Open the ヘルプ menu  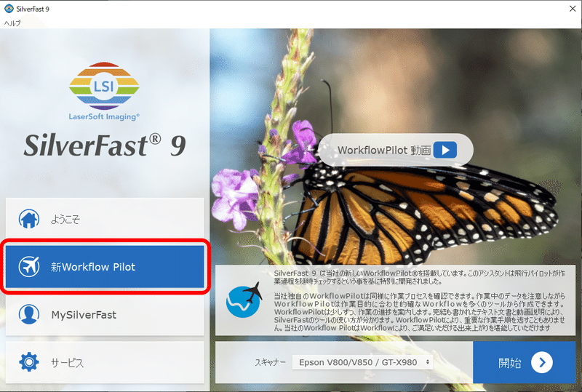click(12, 23)
